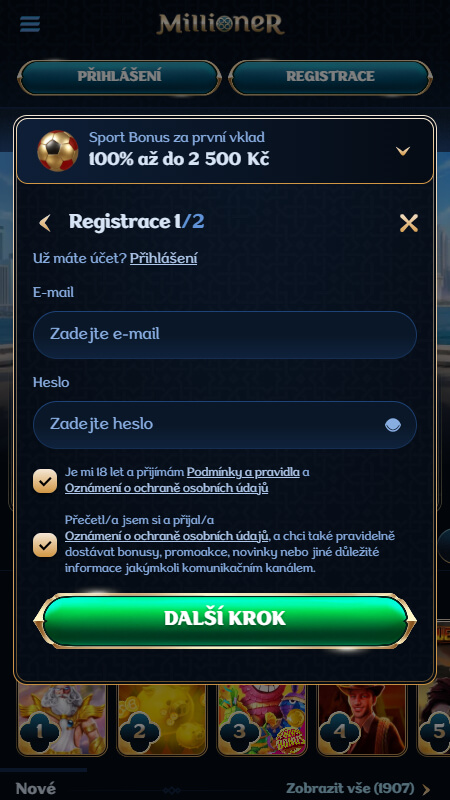Open the cowboy game thumbnail ranked 4
Screen dimensions: 450x800
362,720
